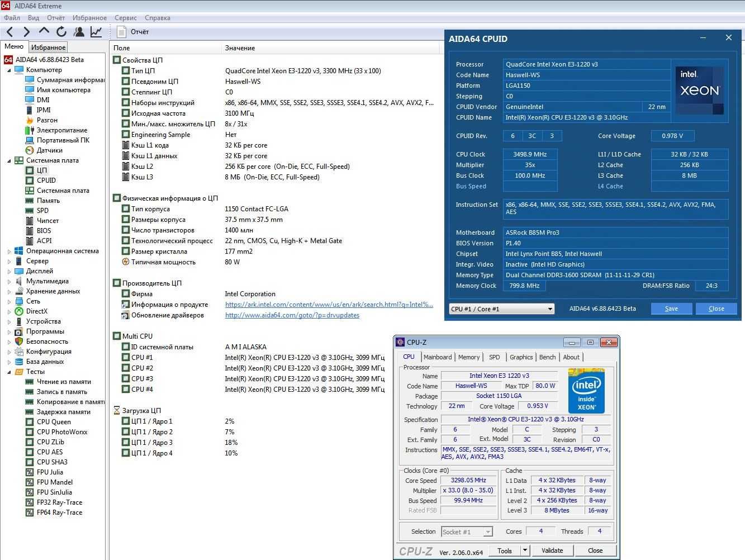Click the Значение column header
The height and width of the screenshot is (560, 745).
point(330,48)
